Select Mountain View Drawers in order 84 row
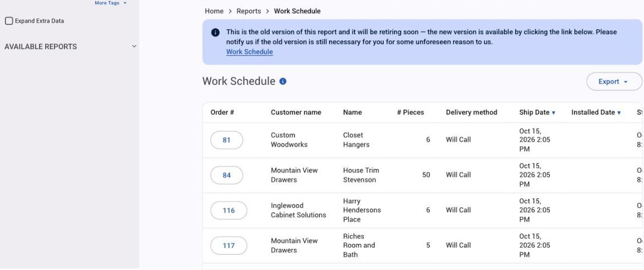The width and height of the screenshot is (644, 270). pyautogui.click(x=294, y=175)
